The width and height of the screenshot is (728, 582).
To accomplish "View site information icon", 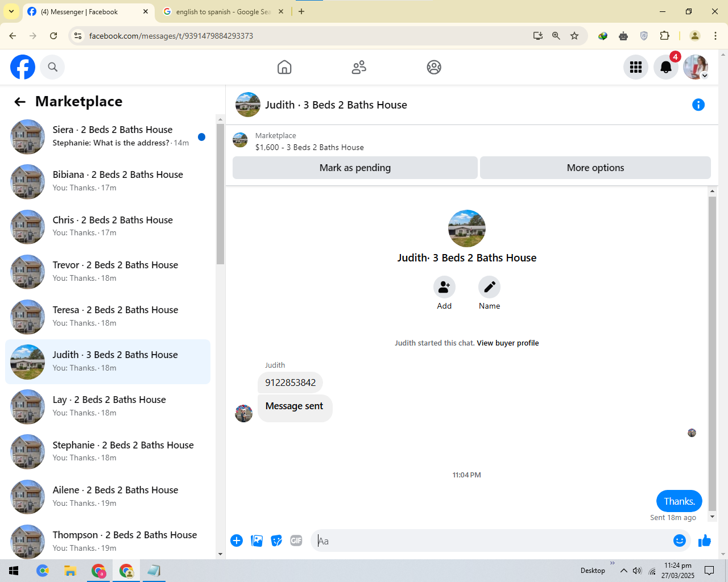I will click(x=78, y=36).
